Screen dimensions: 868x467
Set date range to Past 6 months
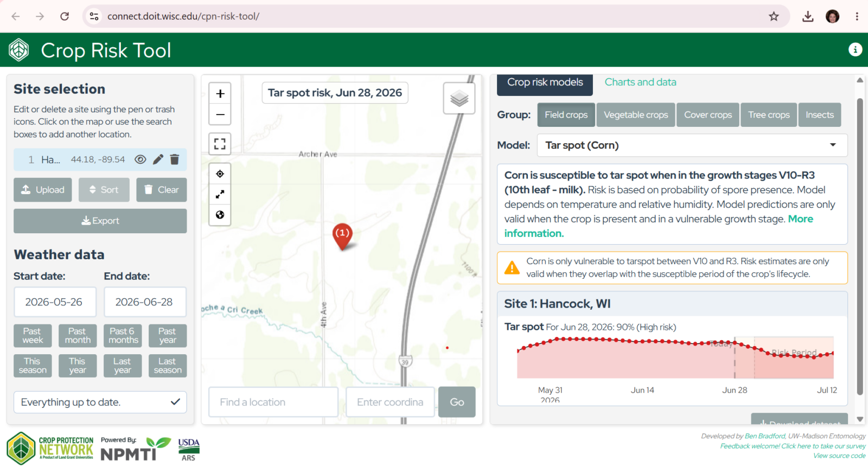pyautogui.click(x=123, y=336)
